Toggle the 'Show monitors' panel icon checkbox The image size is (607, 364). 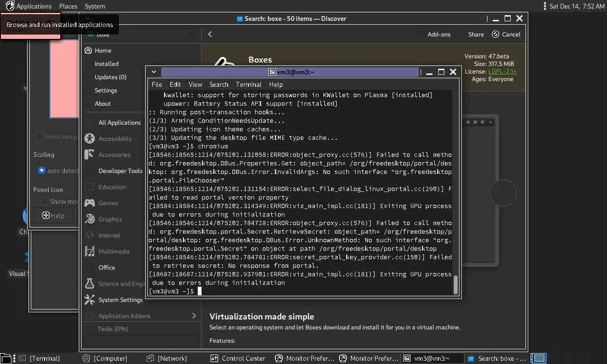point(44,201)
